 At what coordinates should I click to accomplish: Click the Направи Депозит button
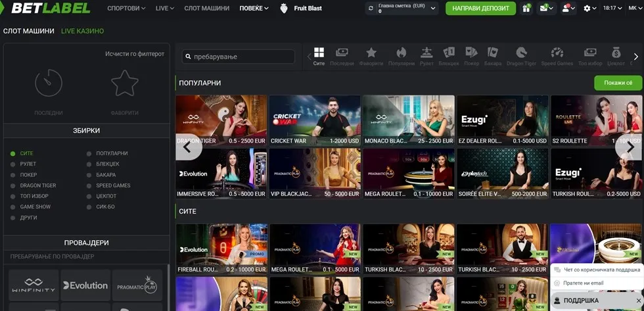tap(480, 9)
